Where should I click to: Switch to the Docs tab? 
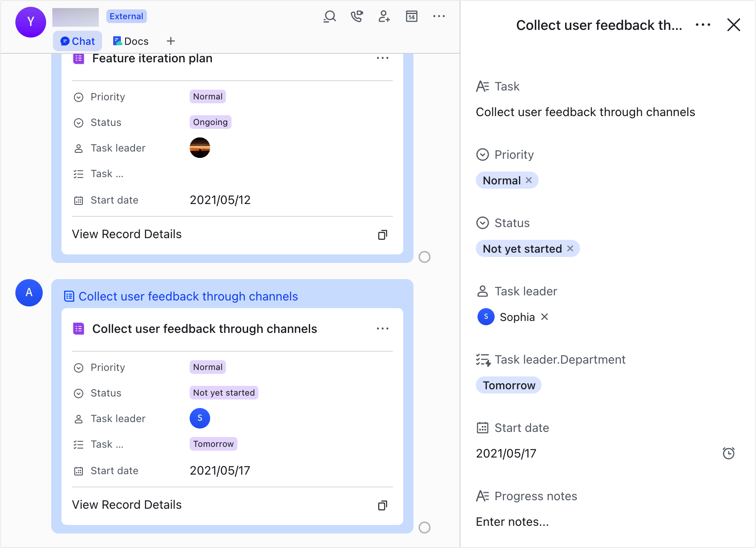pos(131,41)
